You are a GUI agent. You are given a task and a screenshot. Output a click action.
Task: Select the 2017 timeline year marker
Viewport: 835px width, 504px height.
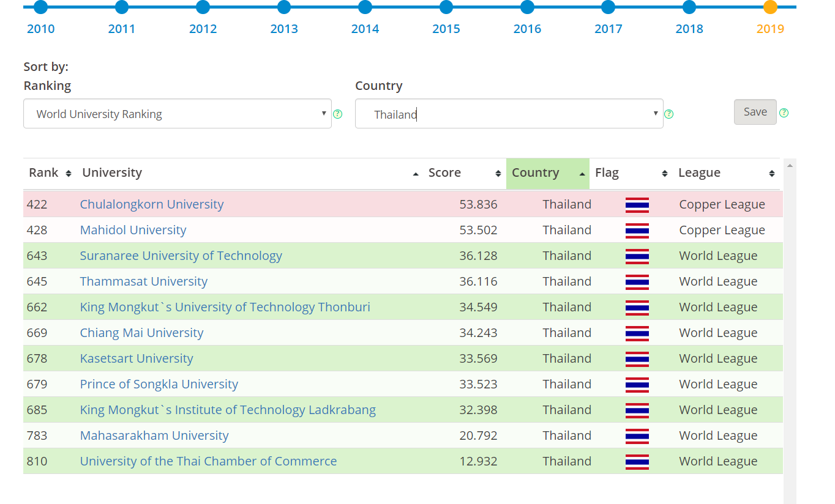point(608,7)
